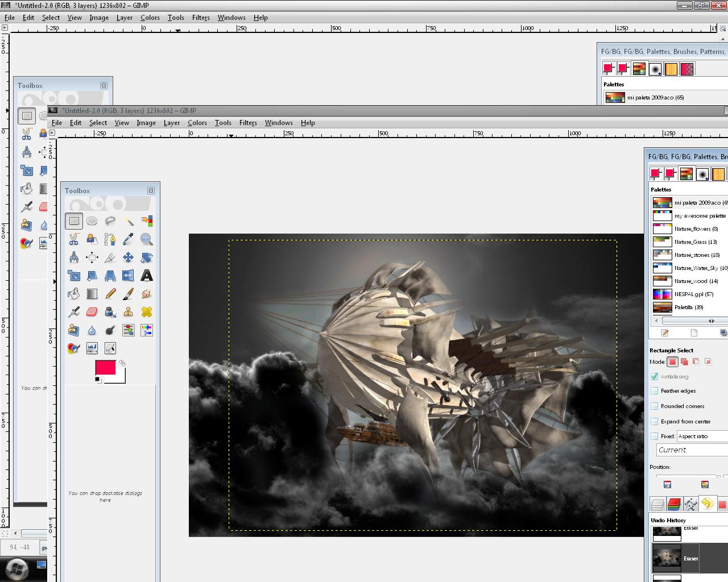Select the NESPAL.gpl (57) palette
The image size is (728, 582).
[x=689, y=294]
